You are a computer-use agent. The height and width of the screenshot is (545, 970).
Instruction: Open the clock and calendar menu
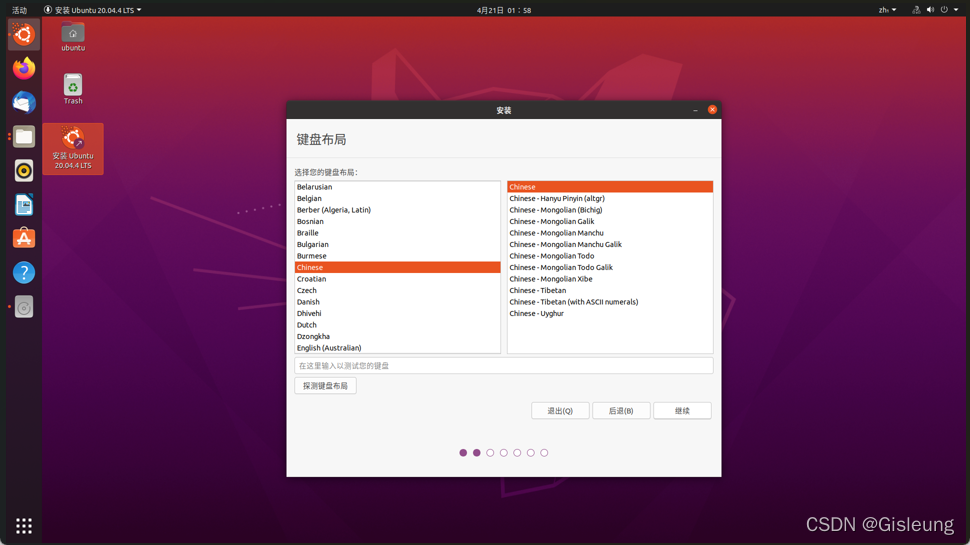pyautogui.click(x=504, y=10)
